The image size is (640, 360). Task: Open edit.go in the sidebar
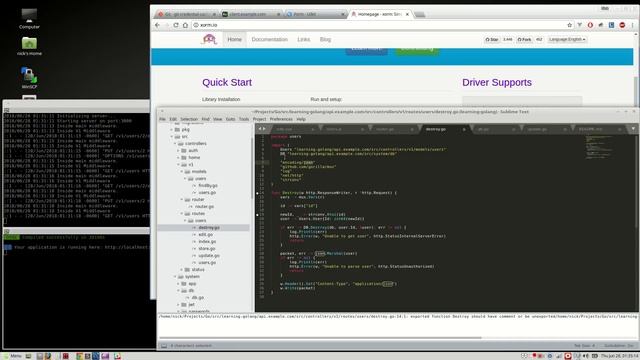(205, 235)
